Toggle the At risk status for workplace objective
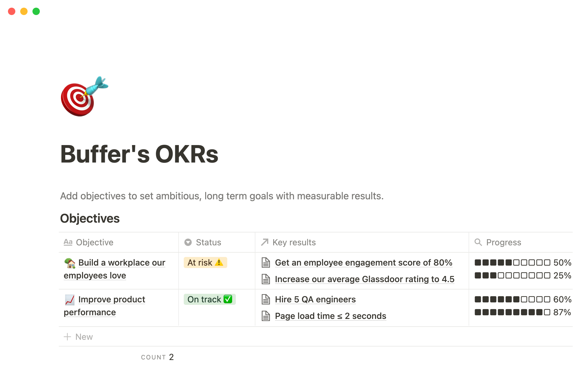The height and width of the screenshot is (368, 588). coord(206,262)
